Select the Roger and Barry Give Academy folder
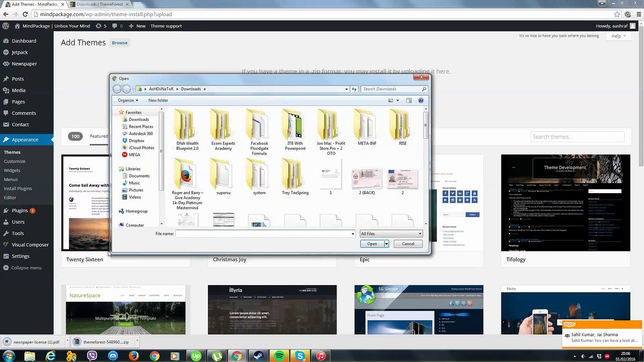644x362 pixels. (x=187, y=185)
